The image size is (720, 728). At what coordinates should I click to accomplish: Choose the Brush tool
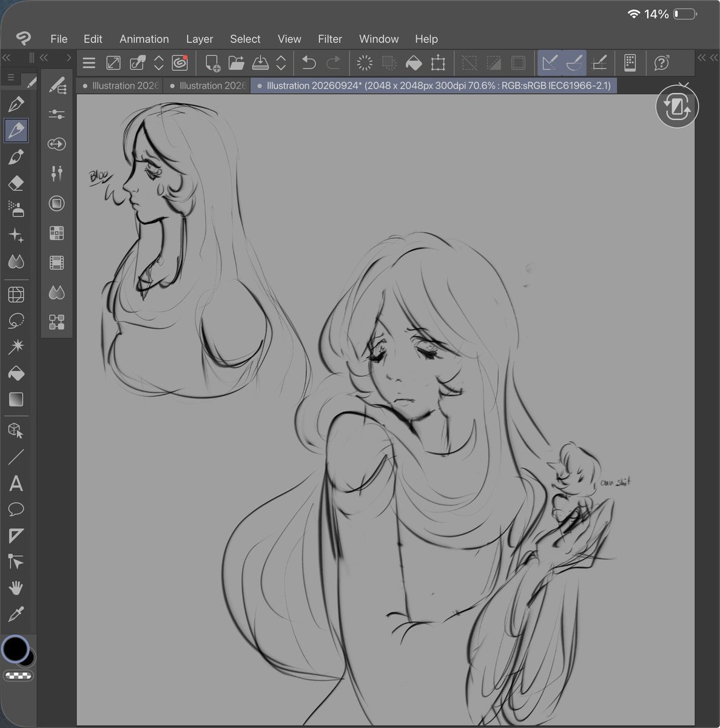[16, 157]
